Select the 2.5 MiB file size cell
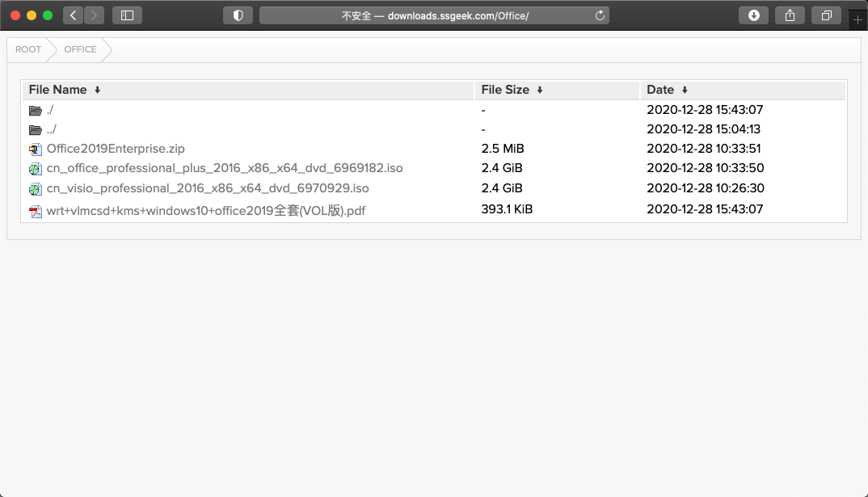Screen dimensions: 868x497 (503, 149)
